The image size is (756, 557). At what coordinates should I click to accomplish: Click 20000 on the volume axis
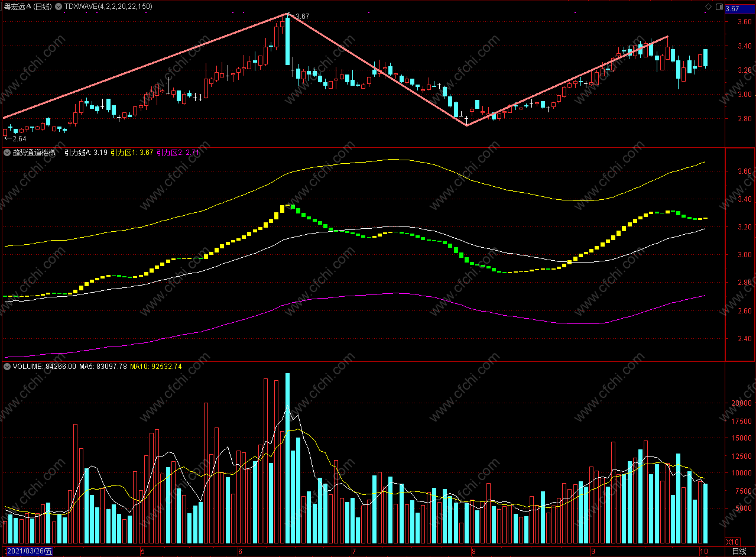point(741,403)
